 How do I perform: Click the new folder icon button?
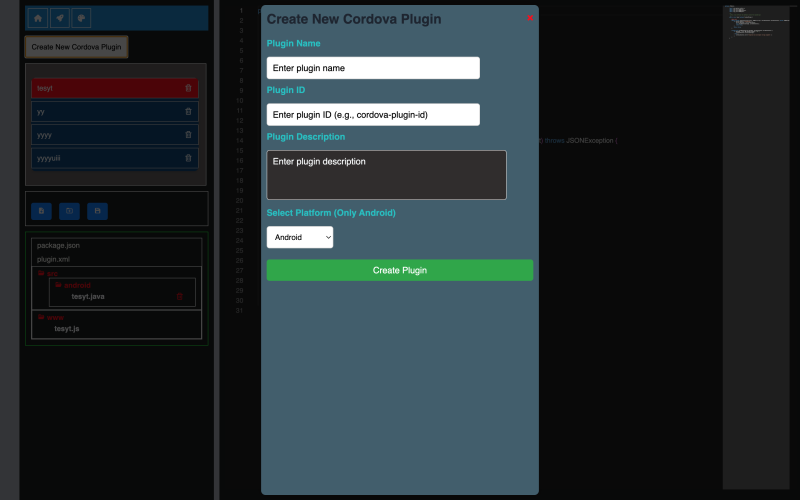pos(69,211)
